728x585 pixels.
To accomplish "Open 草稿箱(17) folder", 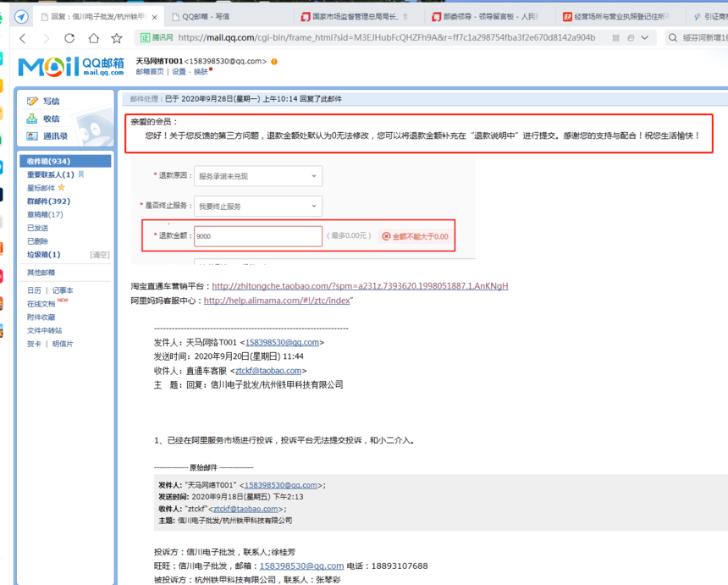I will pyautogui.click(x=45, y=214).
